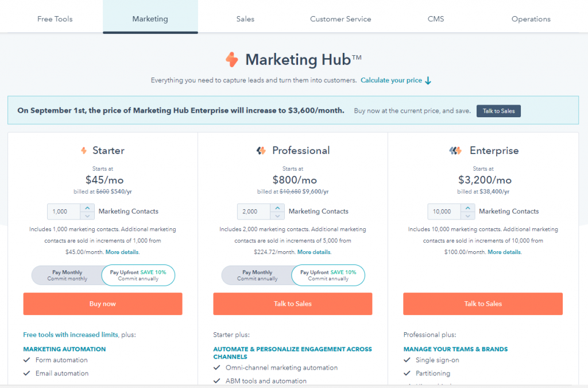Click the Starter marketing contacts input field
Screen dimensions: 588x388
(63, 212)
